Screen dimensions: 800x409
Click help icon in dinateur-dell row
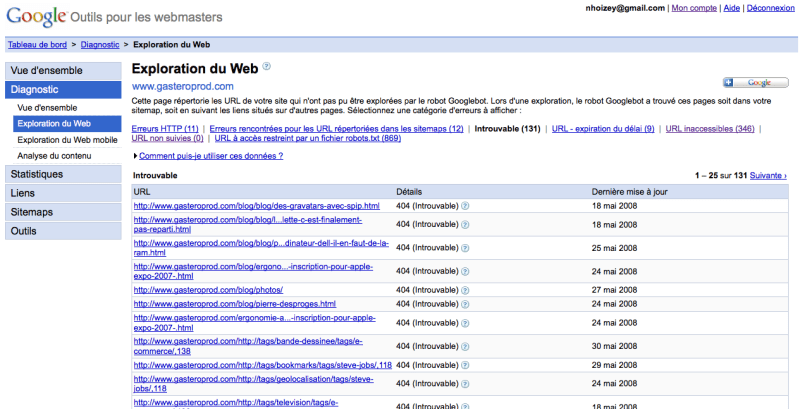tap(465, 248)
